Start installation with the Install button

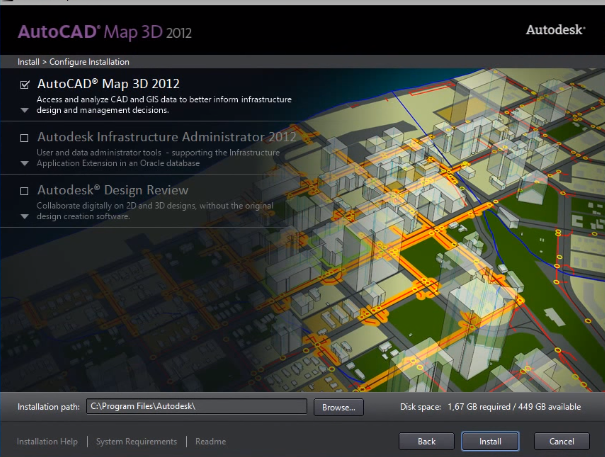click(490, 441)
